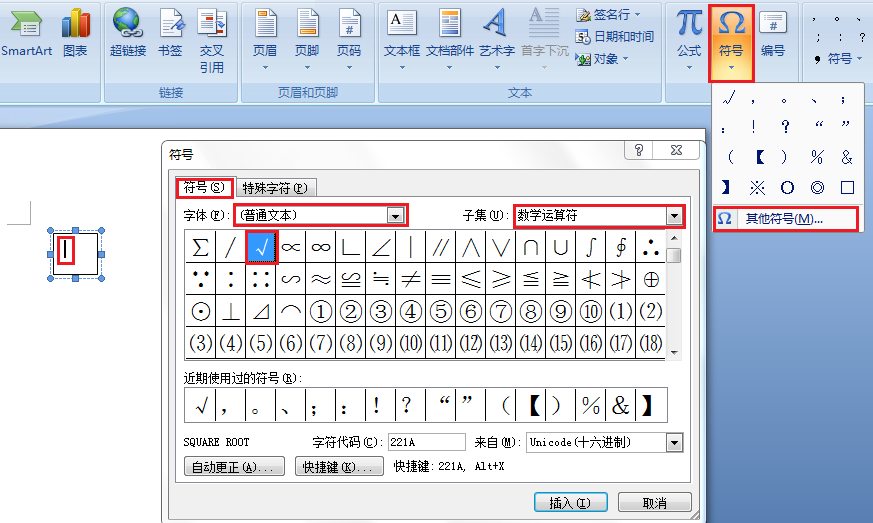
Task: Select the integral ∫ symbol
Action: (x=591, y=247)
